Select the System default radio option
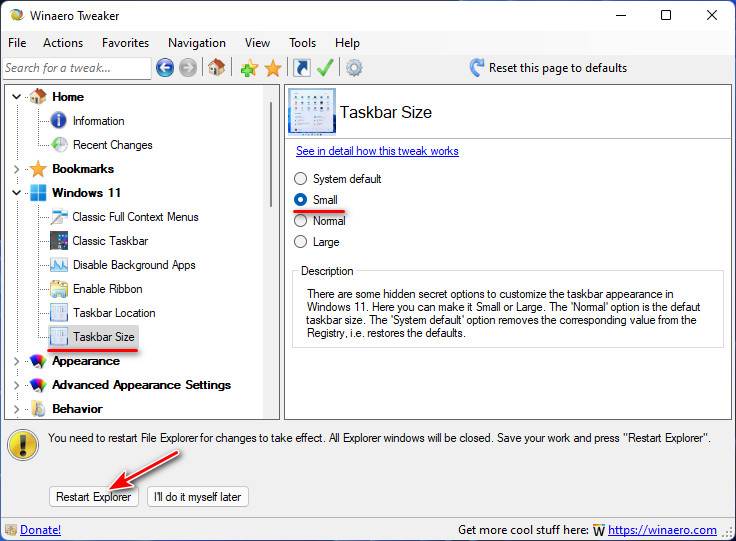736x541 pixels. [300, 179]
